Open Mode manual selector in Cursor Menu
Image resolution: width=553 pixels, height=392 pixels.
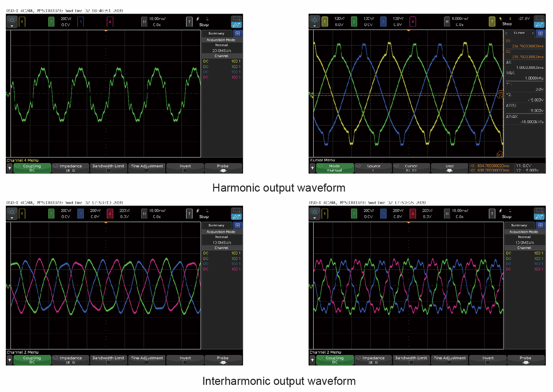pyautogui.click(x=335, y=168)
